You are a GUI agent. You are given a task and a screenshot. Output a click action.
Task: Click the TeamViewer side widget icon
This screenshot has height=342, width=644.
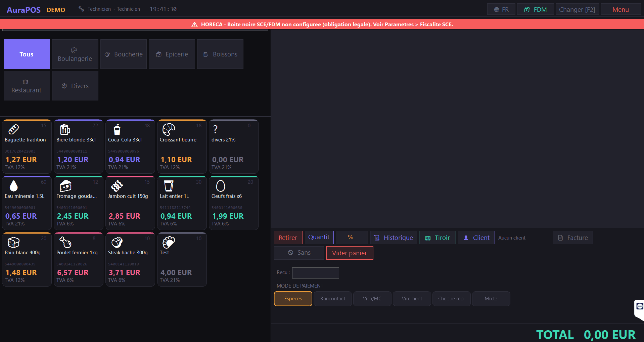[x=640, y=306]
